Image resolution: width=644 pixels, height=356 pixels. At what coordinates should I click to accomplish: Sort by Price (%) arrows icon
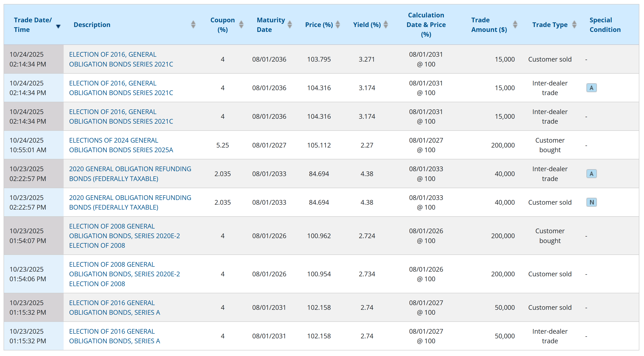tap(338, 25)
